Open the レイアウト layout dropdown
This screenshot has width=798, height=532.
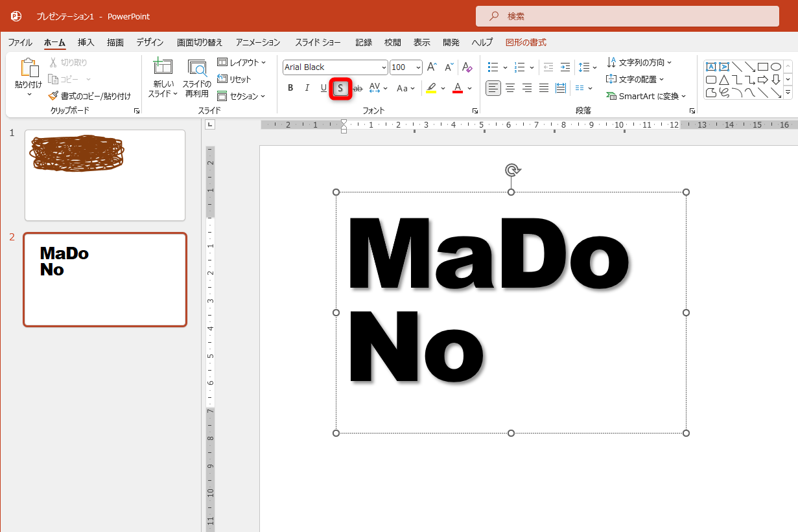coord(241,62)
